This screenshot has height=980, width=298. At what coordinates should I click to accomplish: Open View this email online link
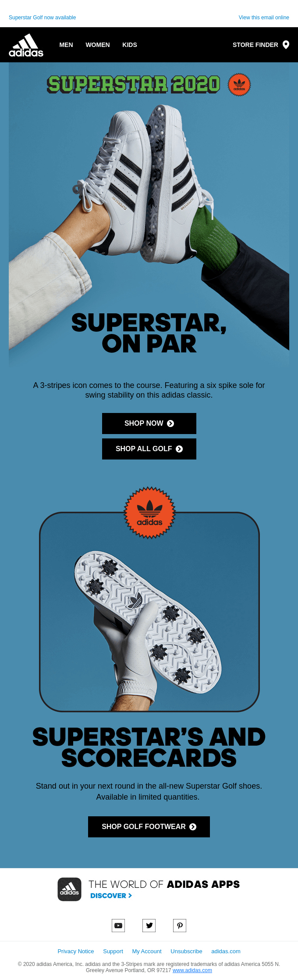tap(264, 18)
